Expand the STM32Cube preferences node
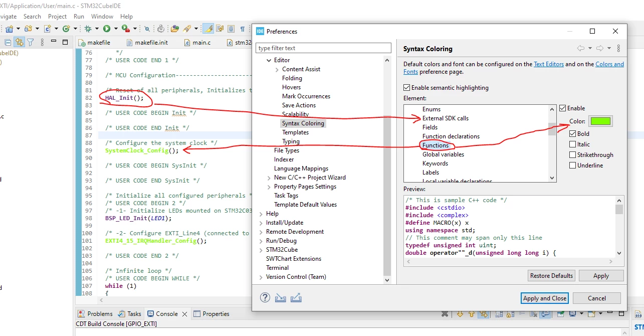The image size is (644, 336). pyautogui.click(x=261, y=250)
